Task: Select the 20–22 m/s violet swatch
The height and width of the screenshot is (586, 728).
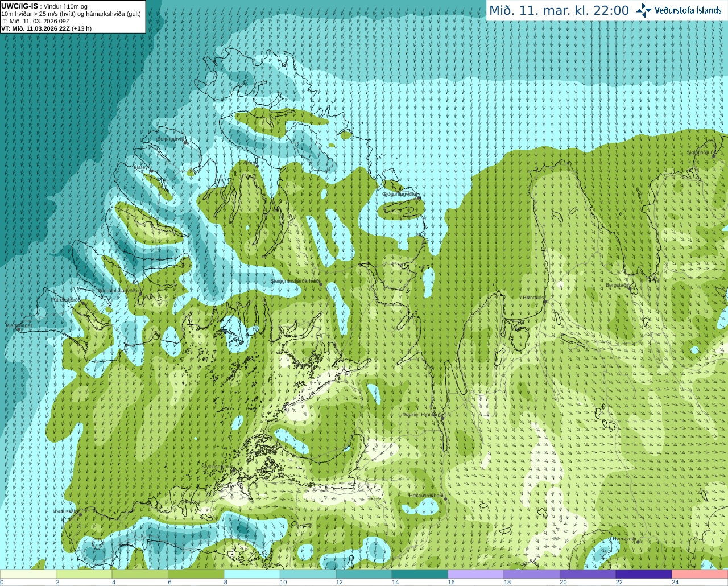Action: (588, 574)
